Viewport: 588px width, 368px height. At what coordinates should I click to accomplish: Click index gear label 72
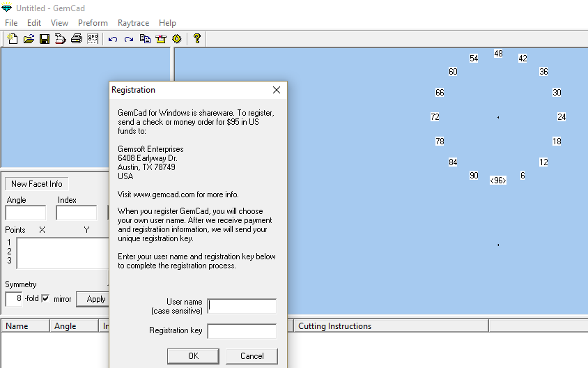click(x=435, y=117)
